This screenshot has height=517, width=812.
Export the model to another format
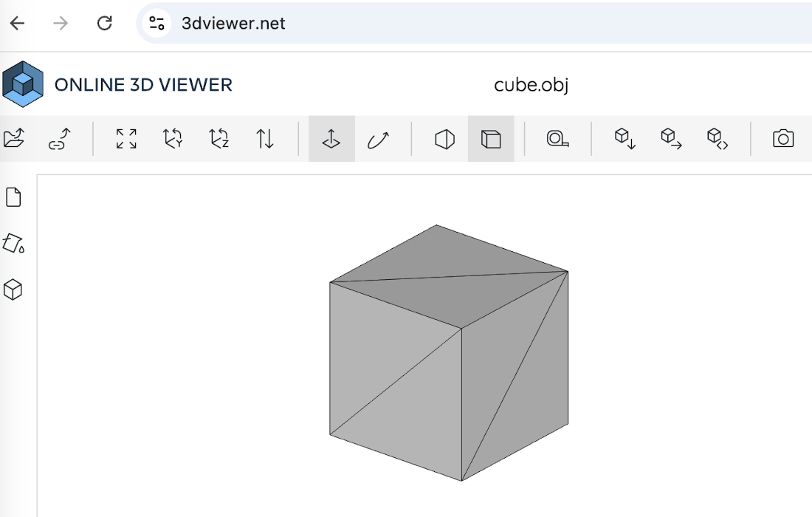(x=670, y=138)
